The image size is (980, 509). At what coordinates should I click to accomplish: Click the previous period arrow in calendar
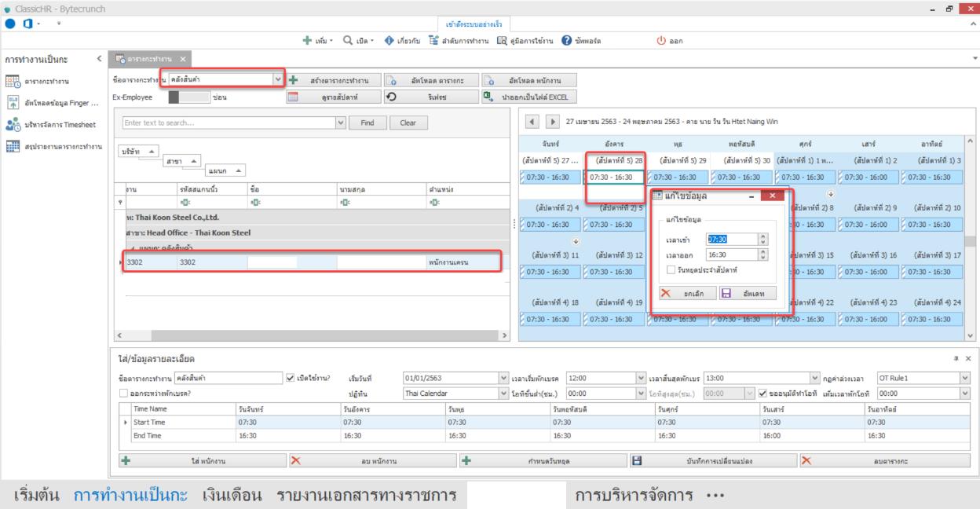point(532,122)
